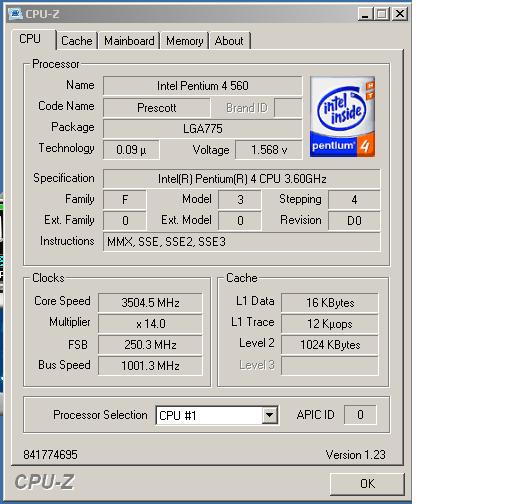Click the Multiplier value x 14.0
The width and height of the screenshot is (512, 504).
150,324
